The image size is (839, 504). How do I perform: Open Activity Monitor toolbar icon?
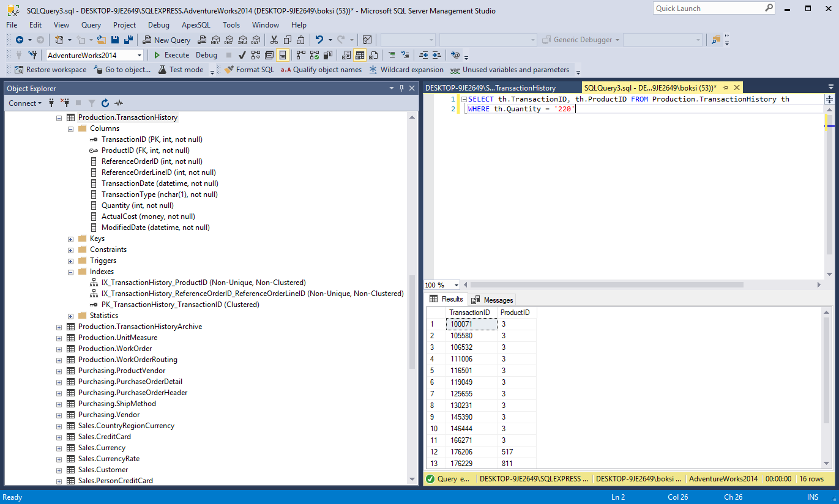point(367,40)
